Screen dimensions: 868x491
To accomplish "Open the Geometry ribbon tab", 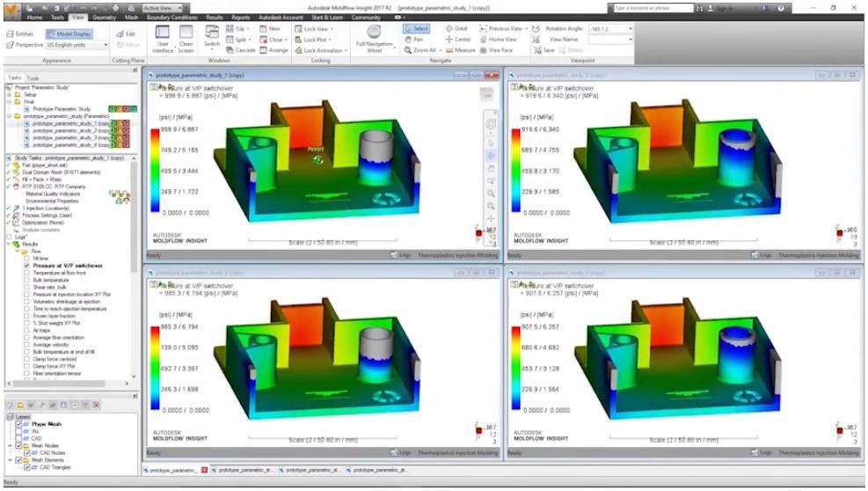I will click(x=104, y=18).
